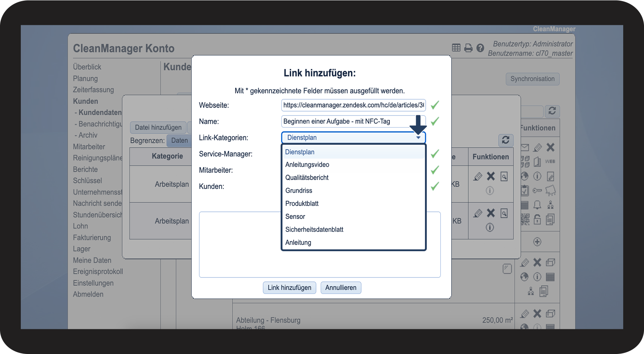Click the WEB icon in the functions column
The width and height of the screenshot is (644, 354).
click(x=550, y=162)
